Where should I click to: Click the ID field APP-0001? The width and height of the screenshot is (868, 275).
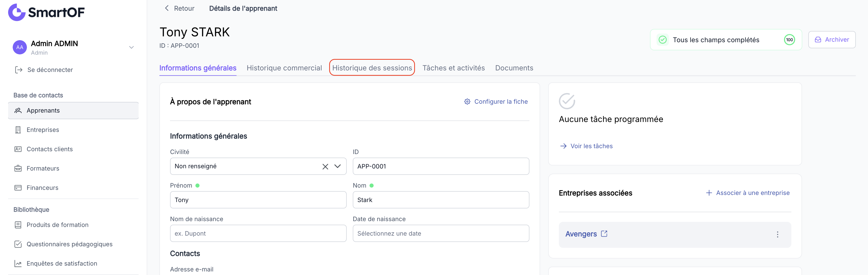tap(441, 166)
